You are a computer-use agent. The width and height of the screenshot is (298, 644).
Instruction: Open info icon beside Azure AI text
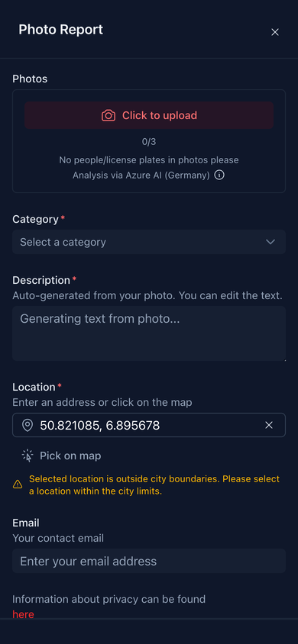pyautogui.click(x=219, y=175)
